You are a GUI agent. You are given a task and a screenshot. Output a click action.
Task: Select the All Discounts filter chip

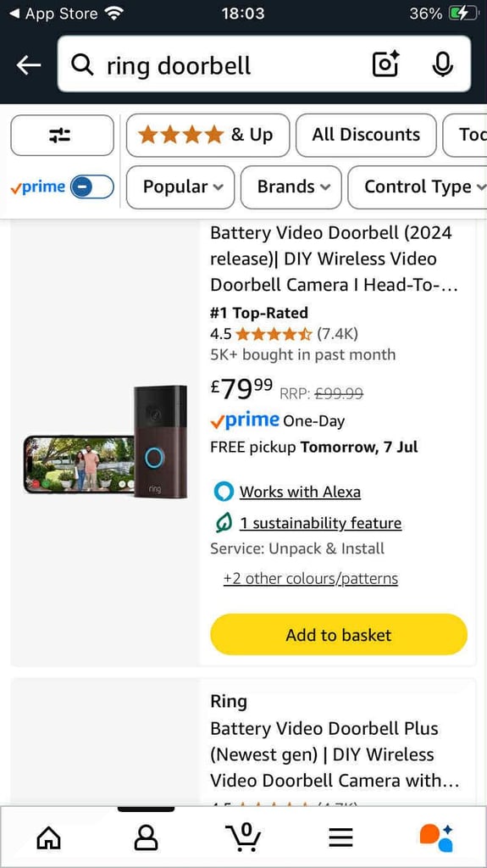pyautogui.click(x=366, y=135)
